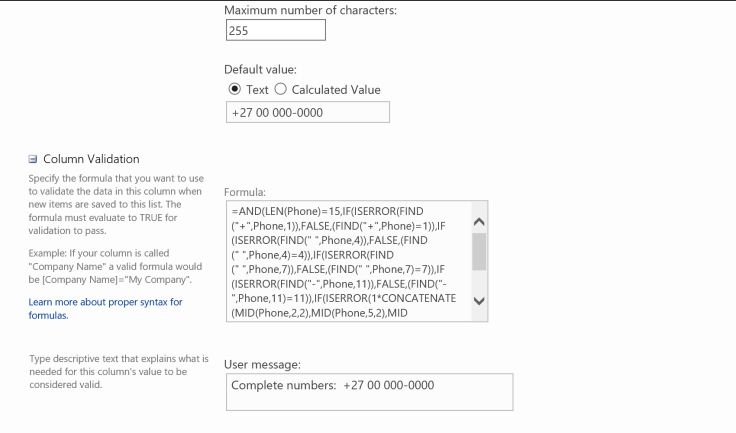Click inside the Formula text area
The image size is (736, 433).
[345, 260]
